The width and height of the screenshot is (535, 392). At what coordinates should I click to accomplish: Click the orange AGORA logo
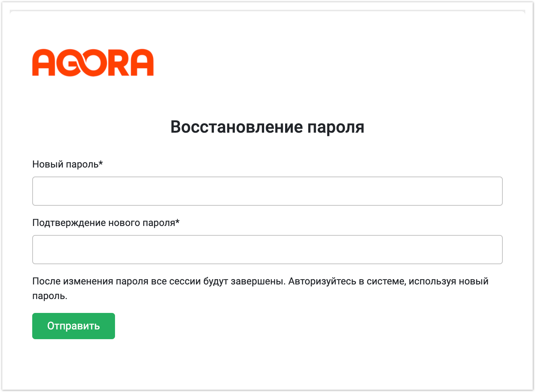[93, 63]
